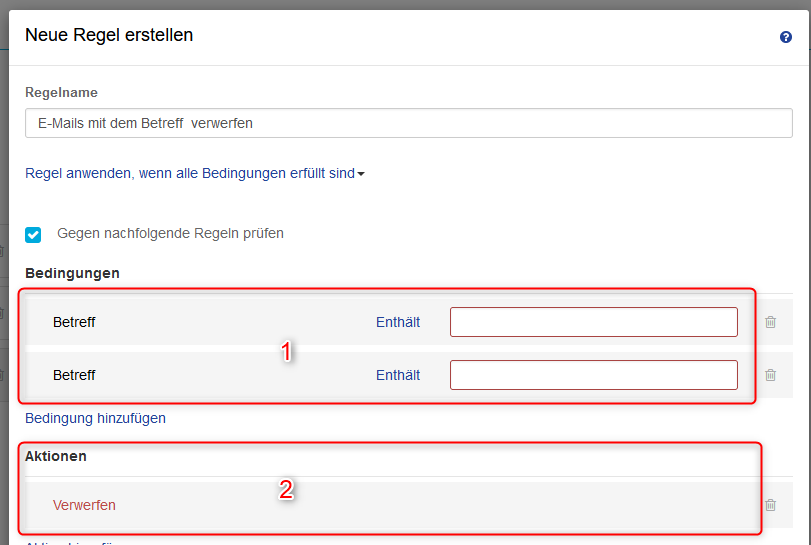Expand 'Regel anwenden, wenn alle Bedingungen erfüllt sind' dropdown

coord(194,173)
